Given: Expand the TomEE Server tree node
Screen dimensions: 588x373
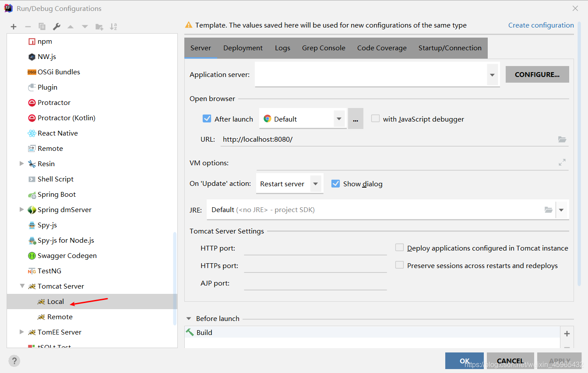Looking at the screenshot, I should click(x=21, y=332).
